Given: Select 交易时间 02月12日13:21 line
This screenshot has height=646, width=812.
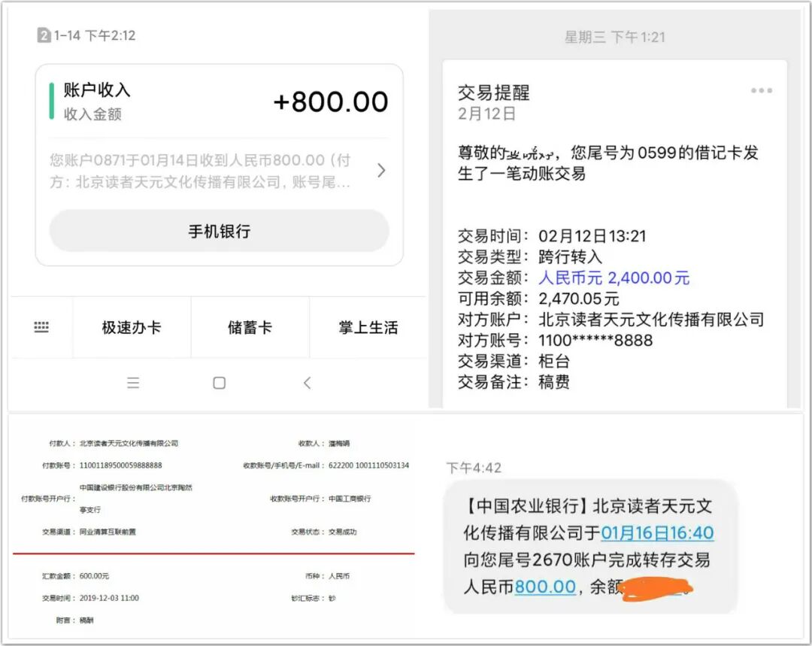Looking at the screenshot, I should 552,236.
